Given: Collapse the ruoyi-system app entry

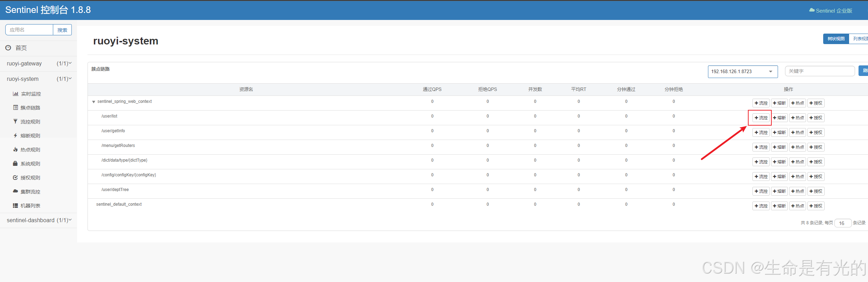Looking at the screenshot, I should [39, 79].
